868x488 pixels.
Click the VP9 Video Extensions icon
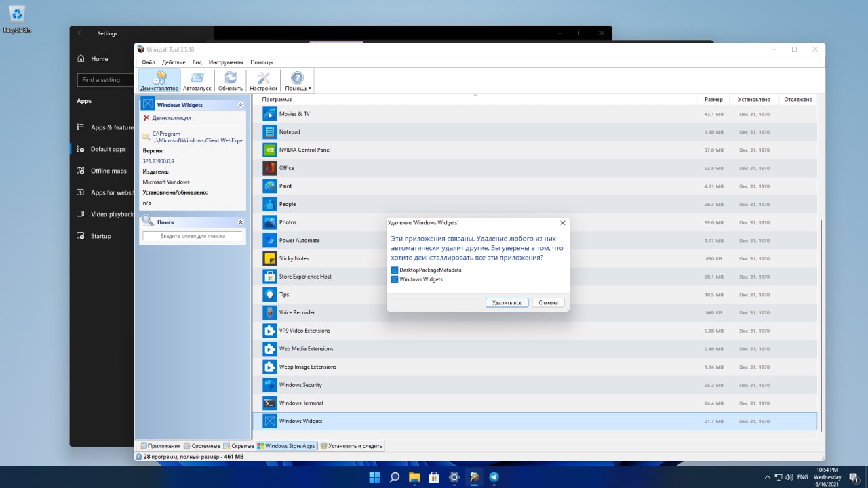point(269,331)
